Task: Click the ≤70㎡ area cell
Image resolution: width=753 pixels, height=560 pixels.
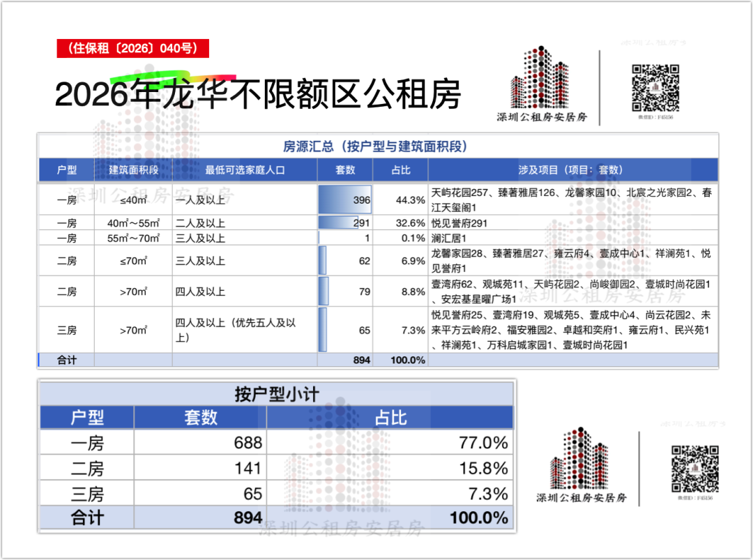Action: (133, 261)
